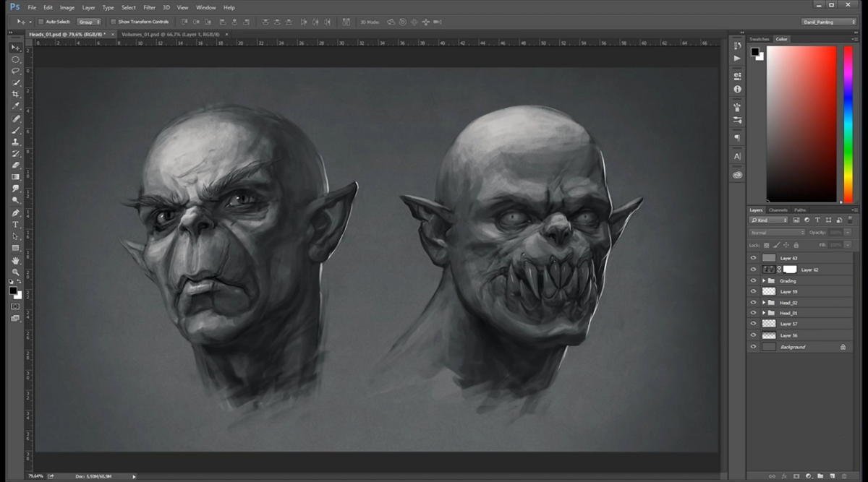Viewport: 868px width, 482px height.
Task: Click the rainbow hue slider strip
Action: [x=848, y=123]
